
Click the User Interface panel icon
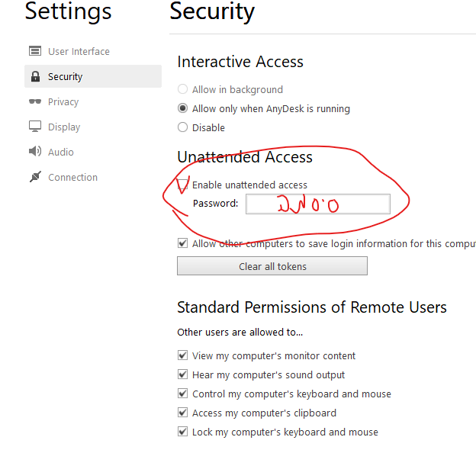coord(35,51)
